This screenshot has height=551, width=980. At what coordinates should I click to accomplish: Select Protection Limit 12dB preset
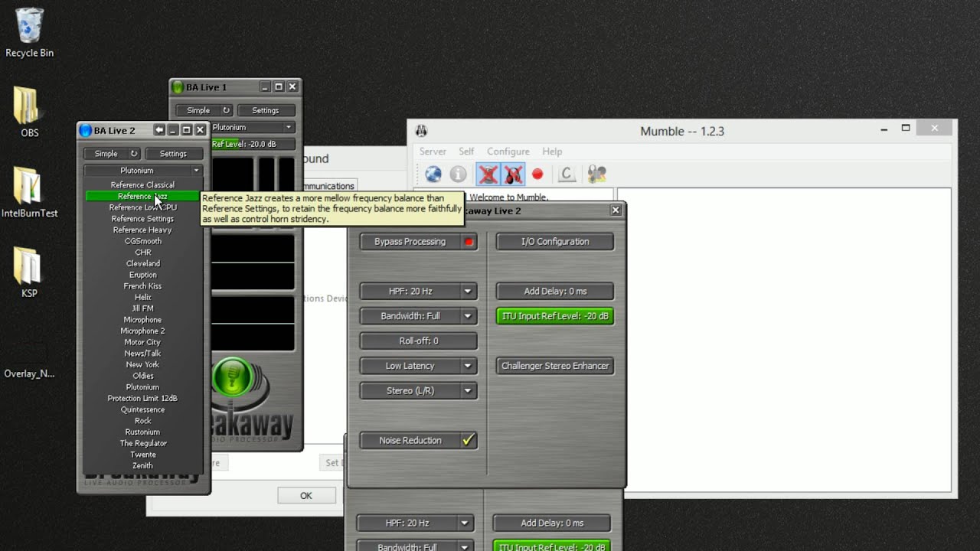[x=142, y=399]
